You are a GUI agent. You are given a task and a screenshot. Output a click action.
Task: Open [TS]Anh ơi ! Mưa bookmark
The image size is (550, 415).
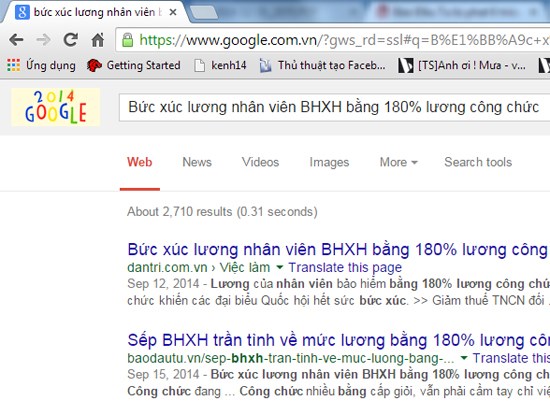462,65
